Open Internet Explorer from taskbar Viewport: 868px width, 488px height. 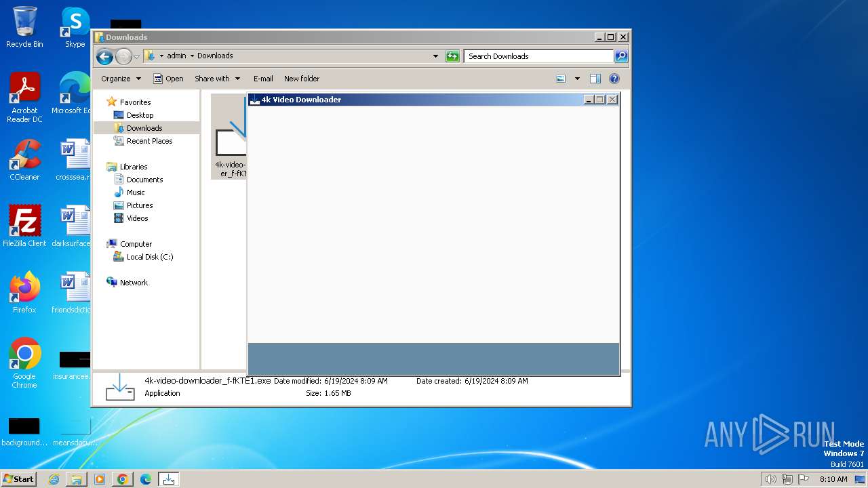[x=54, y=479]
